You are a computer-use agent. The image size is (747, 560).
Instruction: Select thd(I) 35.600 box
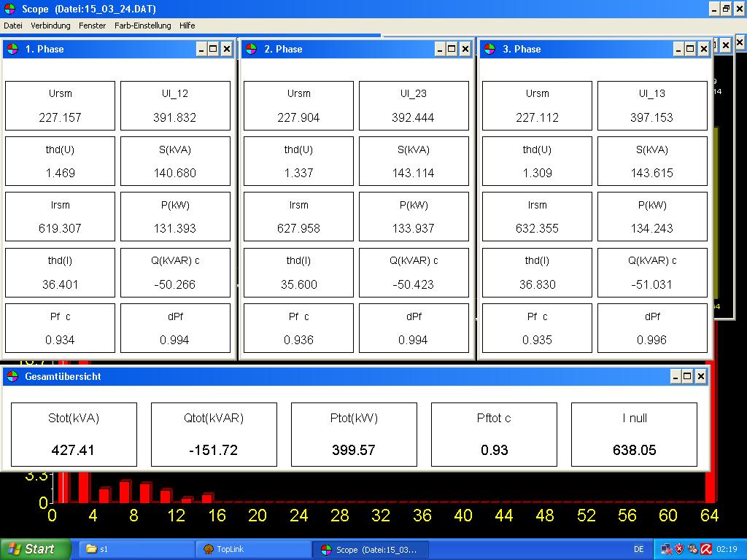click(x=298, y=273)
